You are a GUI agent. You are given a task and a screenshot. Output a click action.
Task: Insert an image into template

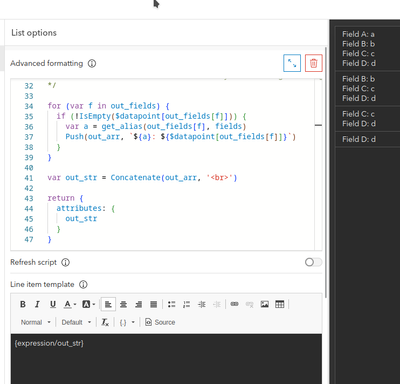click(265, 304)
